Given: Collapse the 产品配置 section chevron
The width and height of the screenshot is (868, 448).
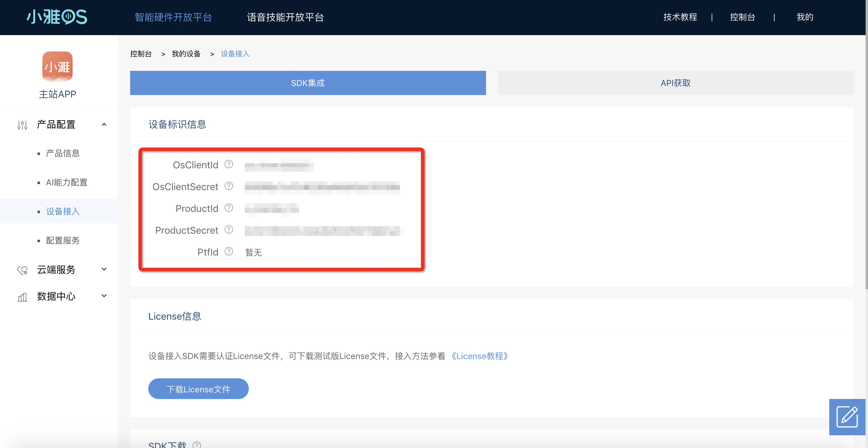Looking at the screenshot, I should pos(104,124).
